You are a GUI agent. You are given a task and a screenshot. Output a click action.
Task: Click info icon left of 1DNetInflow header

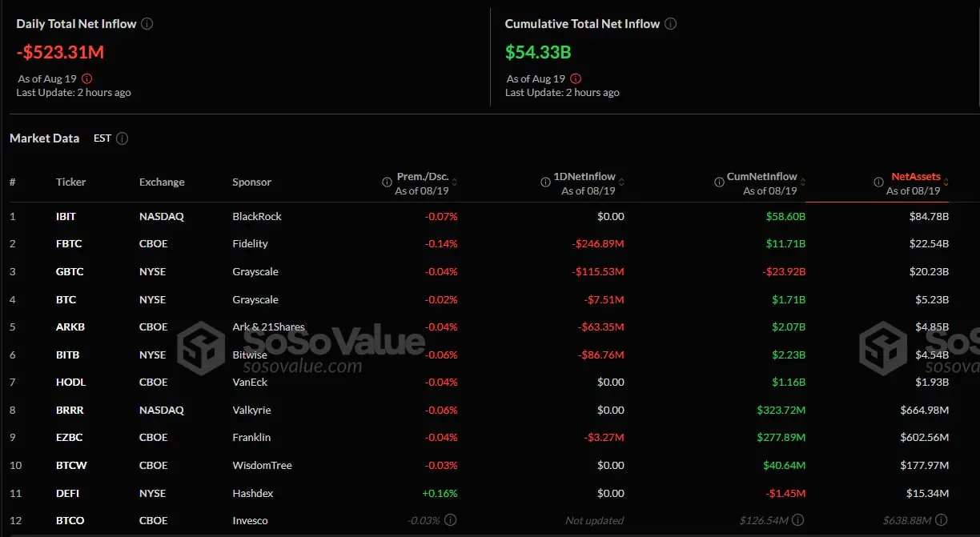pos(548,182)
